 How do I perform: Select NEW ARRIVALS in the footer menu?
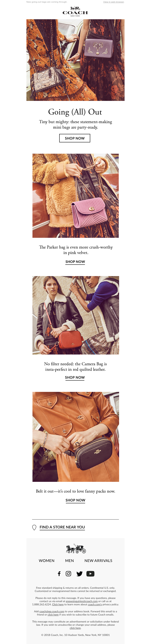click(98, 560)
